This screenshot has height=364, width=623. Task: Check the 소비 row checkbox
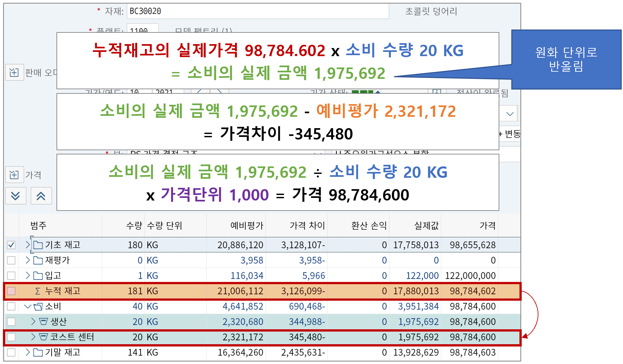[11, 306]
